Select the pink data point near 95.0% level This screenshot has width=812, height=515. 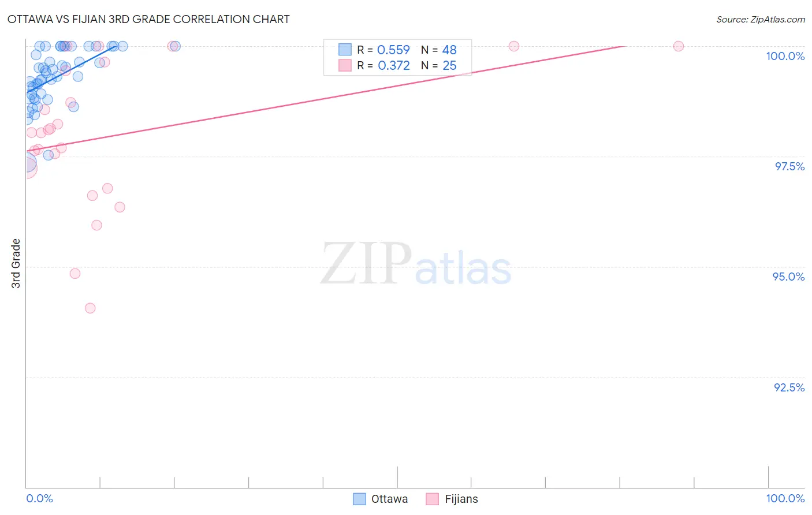pyautogui.click(x=75, y=274)
